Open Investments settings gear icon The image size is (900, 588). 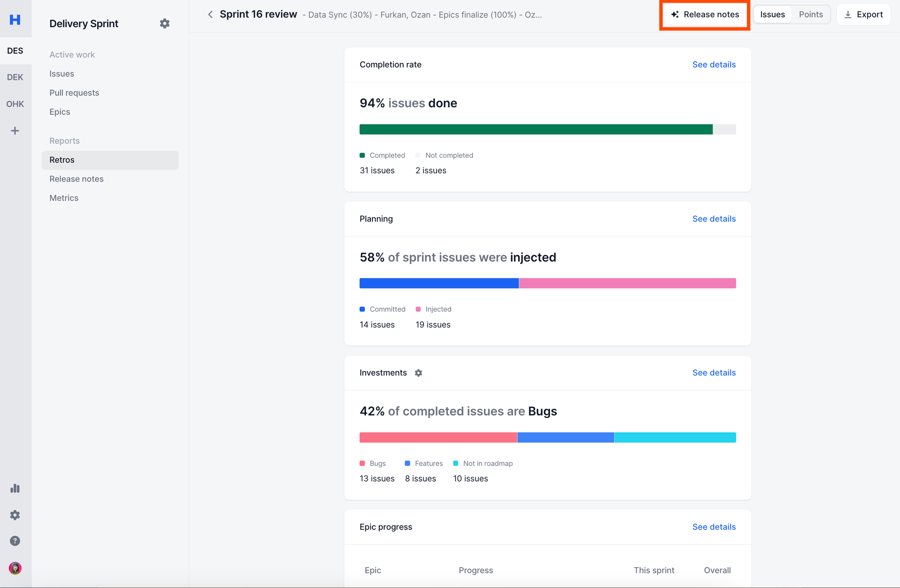pos(418,373)
